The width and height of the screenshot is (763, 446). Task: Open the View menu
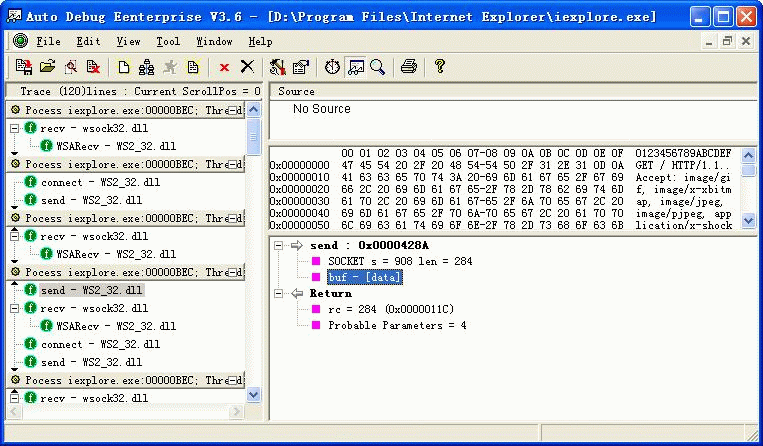click(x=128, y=41)
